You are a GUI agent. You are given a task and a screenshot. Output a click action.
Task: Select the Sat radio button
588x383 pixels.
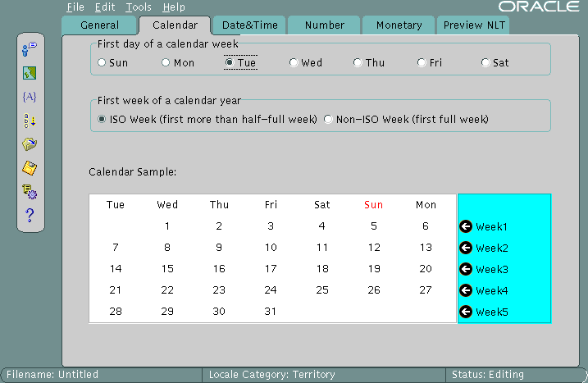485,62
